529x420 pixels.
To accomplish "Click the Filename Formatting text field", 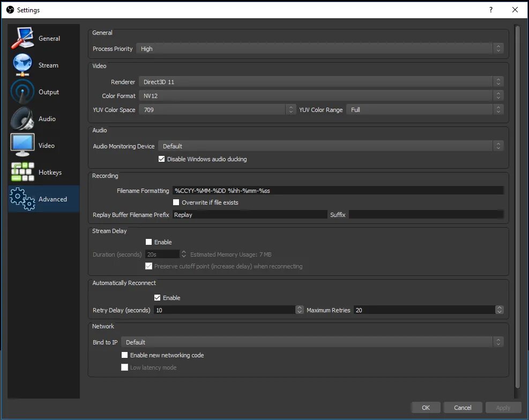I will point(338,191).
